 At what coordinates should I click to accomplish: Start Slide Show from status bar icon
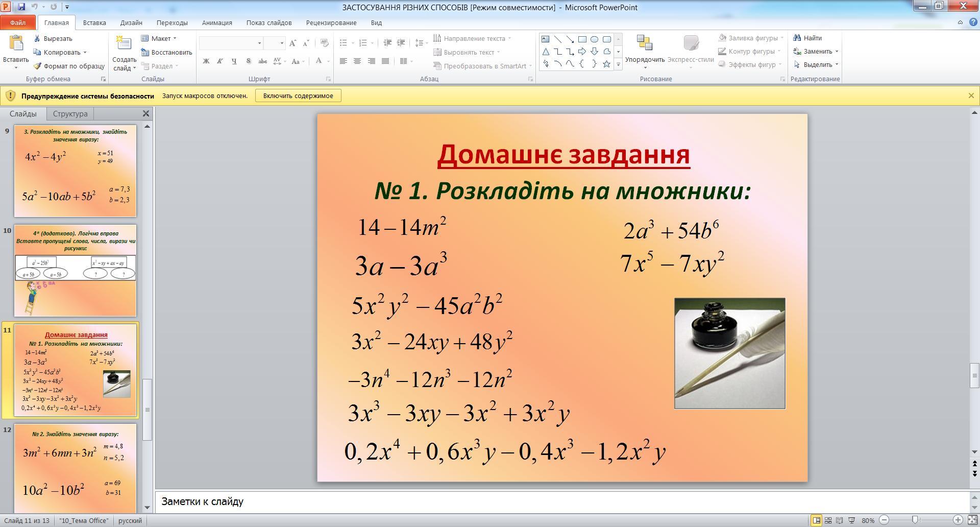pyautogui.click(x=851, y=520)
